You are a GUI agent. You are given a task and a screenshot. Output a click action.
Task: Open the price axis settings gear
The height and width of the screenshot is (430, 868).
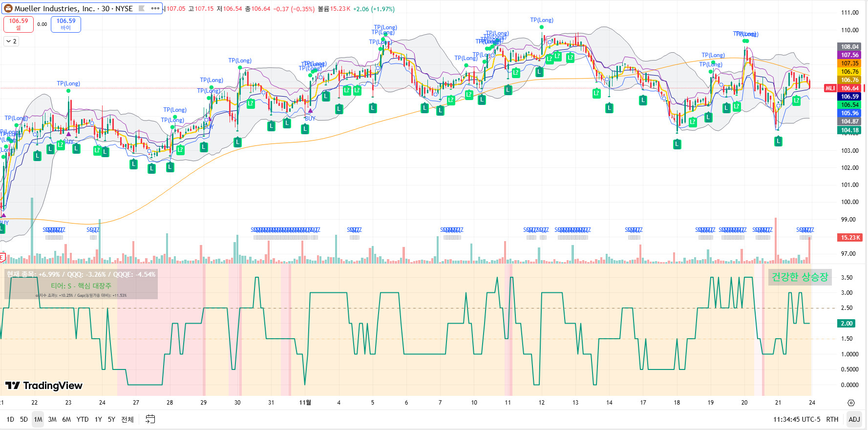[851, 403]
